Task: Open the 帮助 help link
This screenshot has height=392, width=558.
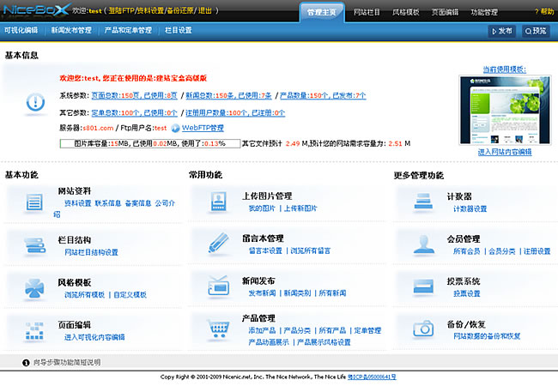Action: click(544, 13)
